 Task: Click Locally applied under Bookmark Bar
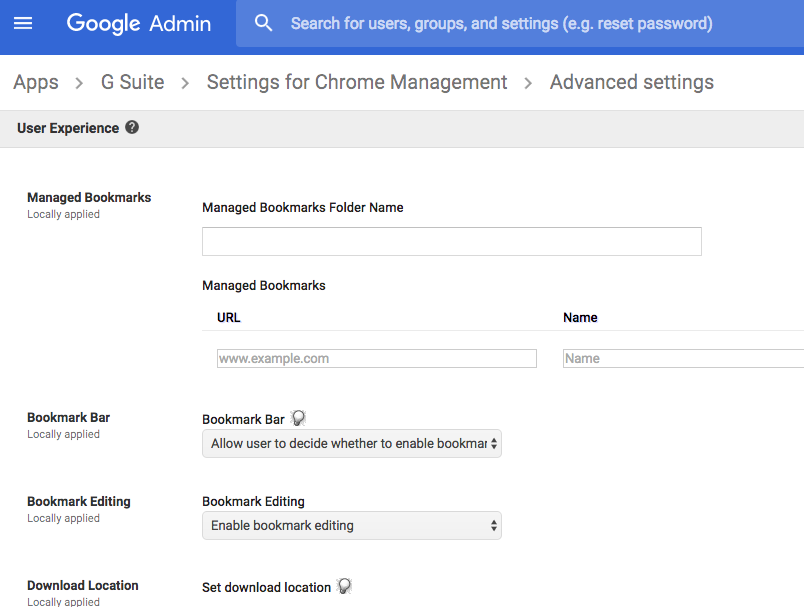pyautogui.click(x=64, y=434)
